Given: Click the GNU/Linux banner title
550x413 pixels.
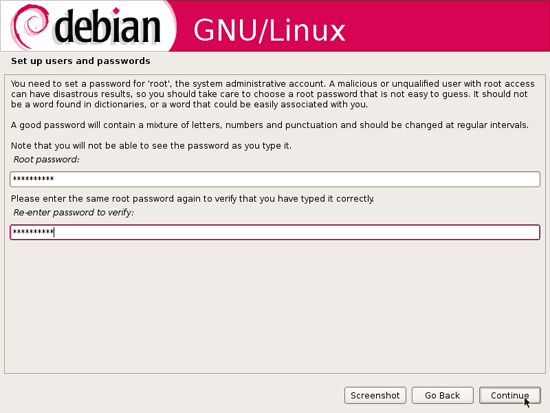Looking at the screenshot, I should tap(269, 31).
